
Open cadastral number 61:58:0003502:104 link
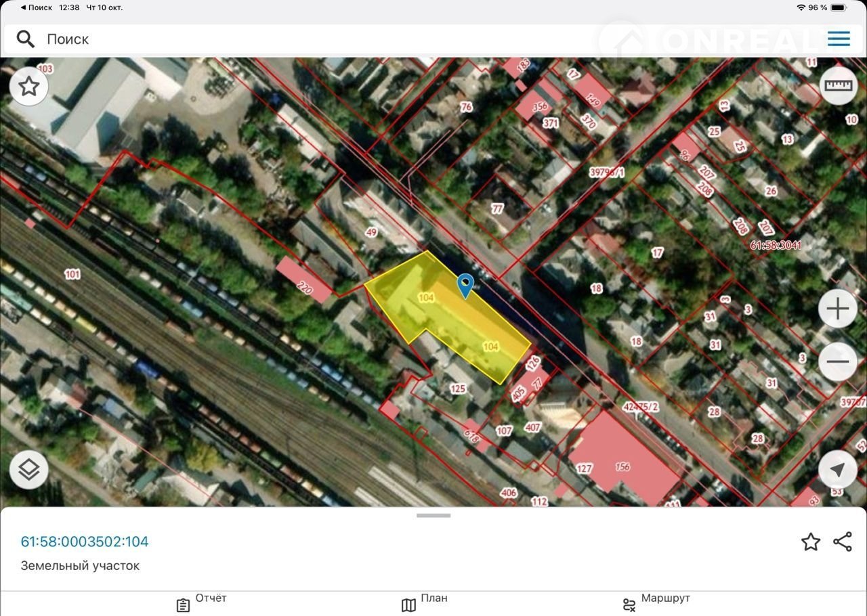click(x=85, y=542)
